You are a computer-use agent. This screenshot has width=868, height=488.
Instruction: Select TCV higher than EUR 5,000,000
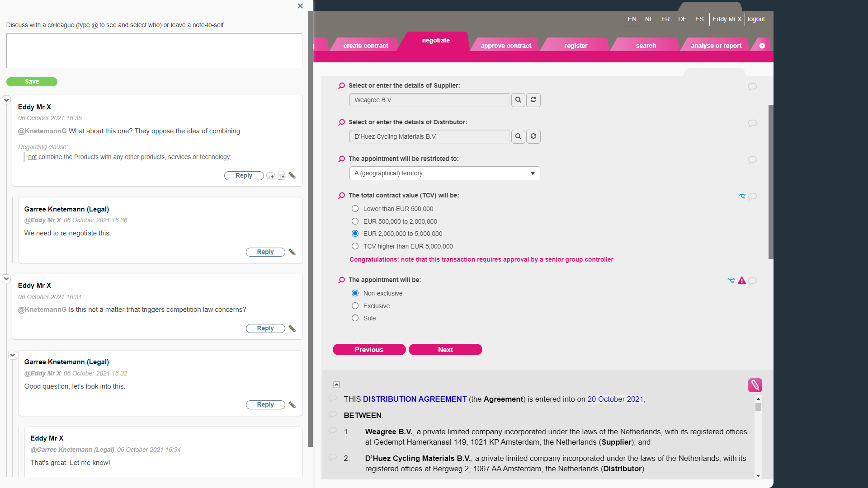pos(355,246)
